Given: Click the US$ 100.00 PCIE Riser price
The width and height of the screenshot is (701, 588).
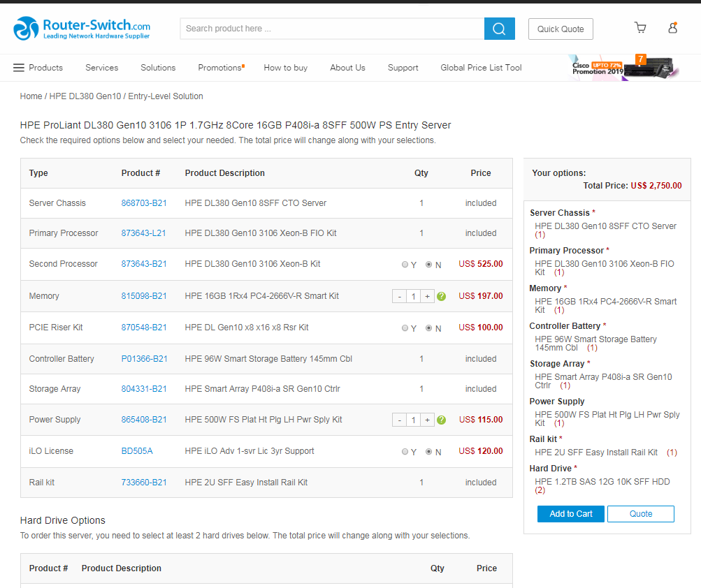Looking at the screenshot, I should click(481, 328).
